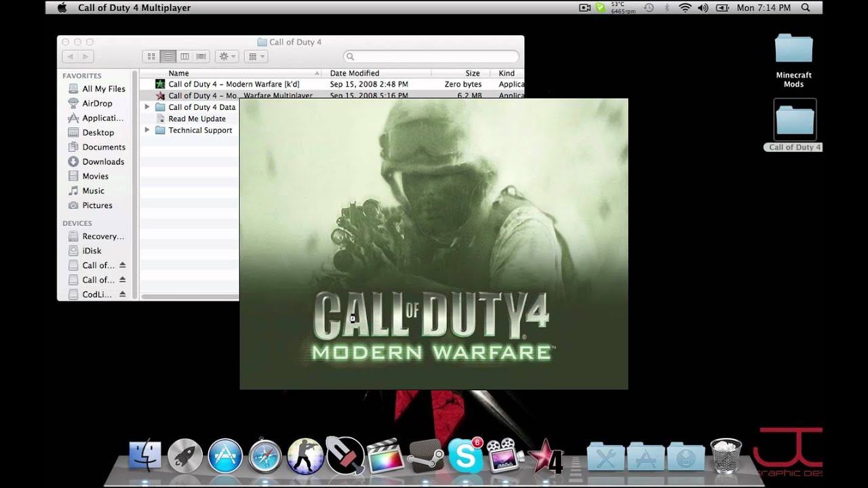Open Finder from the Dock
The height and width of the screenshot is (488, 868).
pyautogui.click(x=144, y=456)
